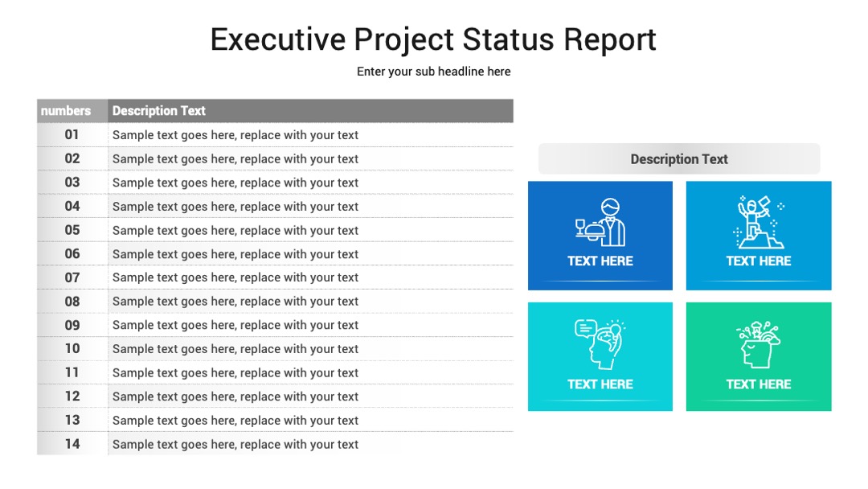This screenshot has height=489, width=868.
Task: Select the Executive Project Status Report title
Action: [x=433, y=39]
